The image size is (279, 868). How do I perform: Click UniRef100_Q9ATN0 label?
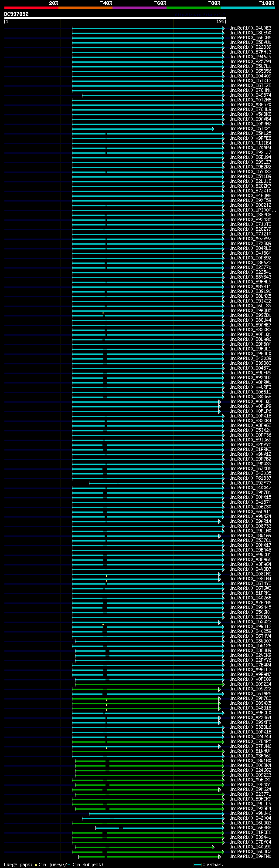(x=250, y=856)
